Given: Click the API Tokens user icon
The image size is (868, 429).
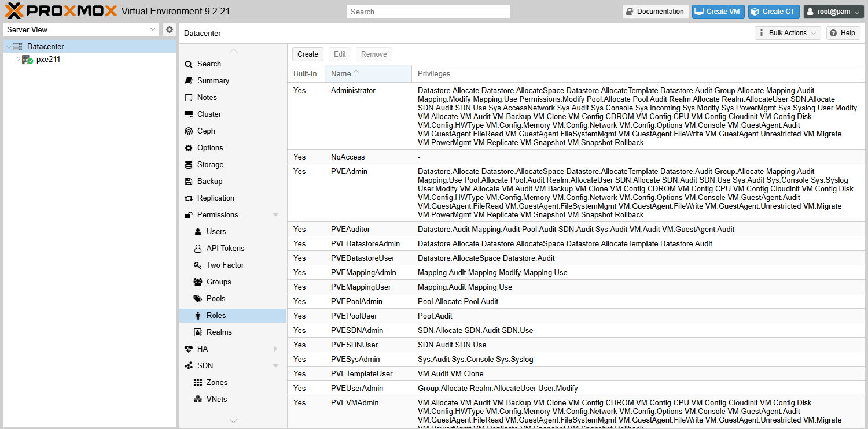Looking at the screenshot, I should (x=198, y=248).
